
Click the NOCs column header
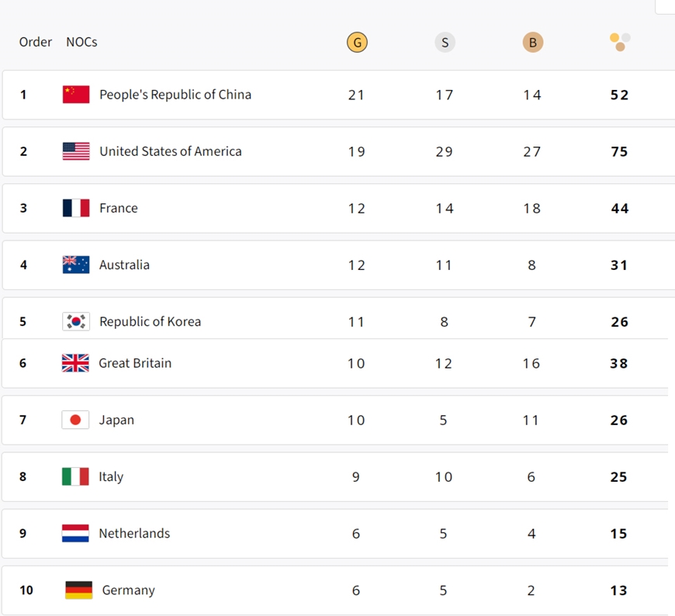(81, 42)
